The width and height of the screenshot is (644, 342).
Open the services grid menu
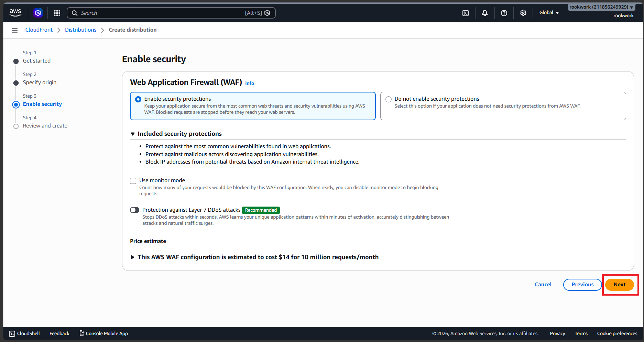(57, 13)
